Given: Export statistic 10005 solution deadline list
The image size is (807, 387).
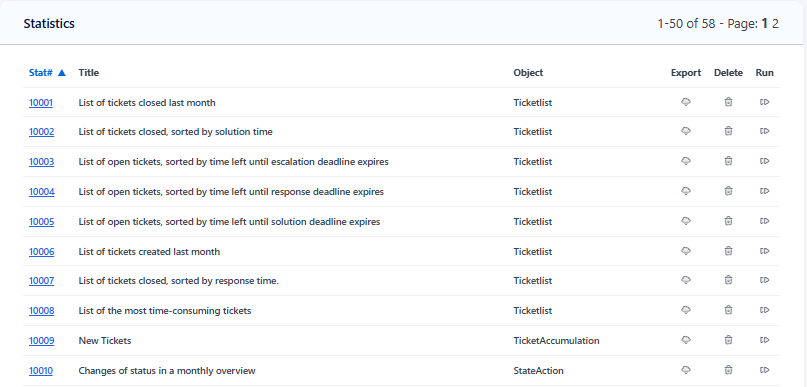Looking at the screenshot, I should (686, 221).
